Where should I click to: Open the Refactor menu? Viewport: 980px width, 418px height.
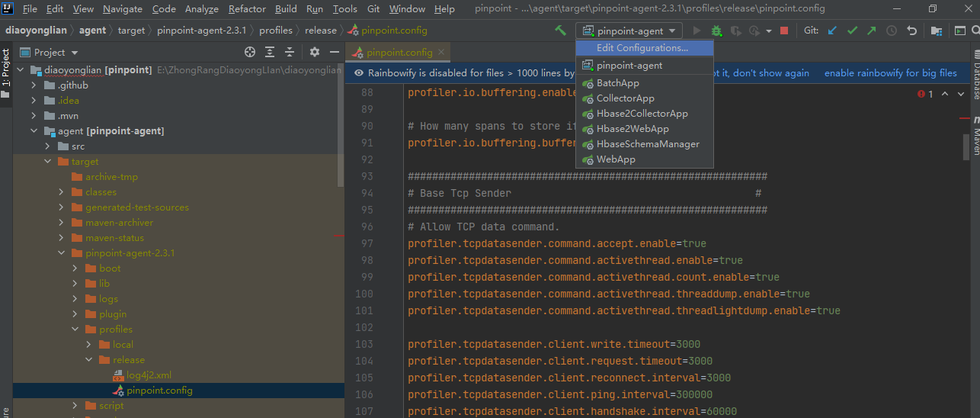247,9
